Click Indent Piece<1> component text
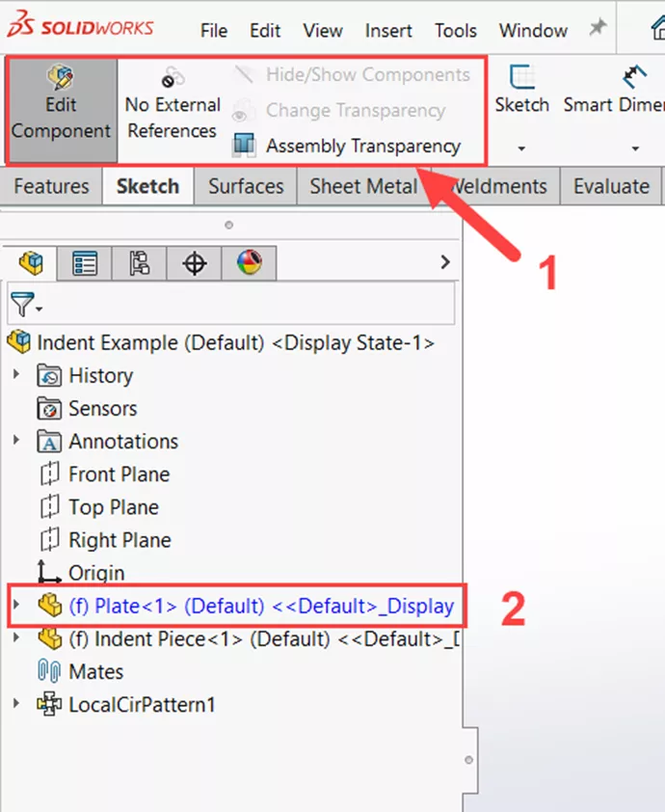Screen dimensions: 665x812 [x=264, y=639]
